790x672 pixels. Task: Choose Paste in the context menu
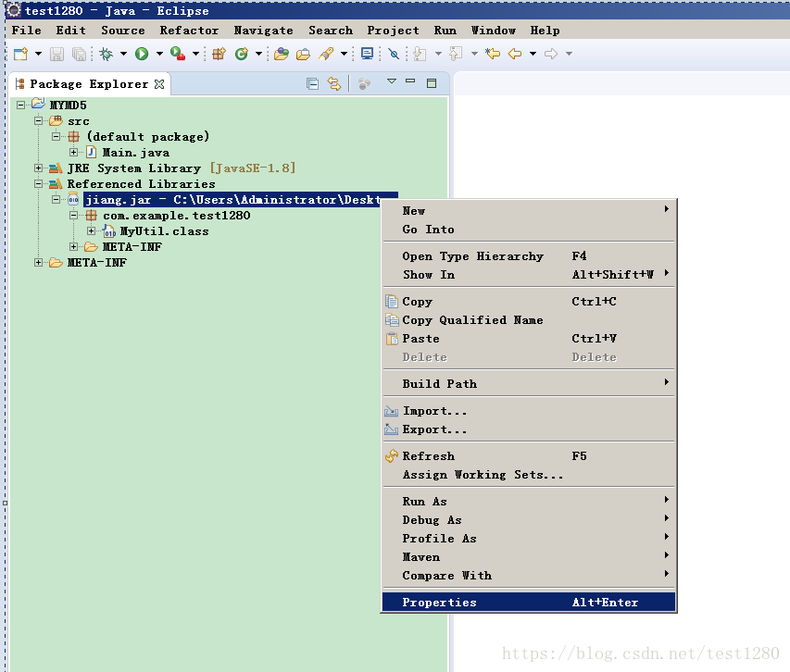point(529,338)
